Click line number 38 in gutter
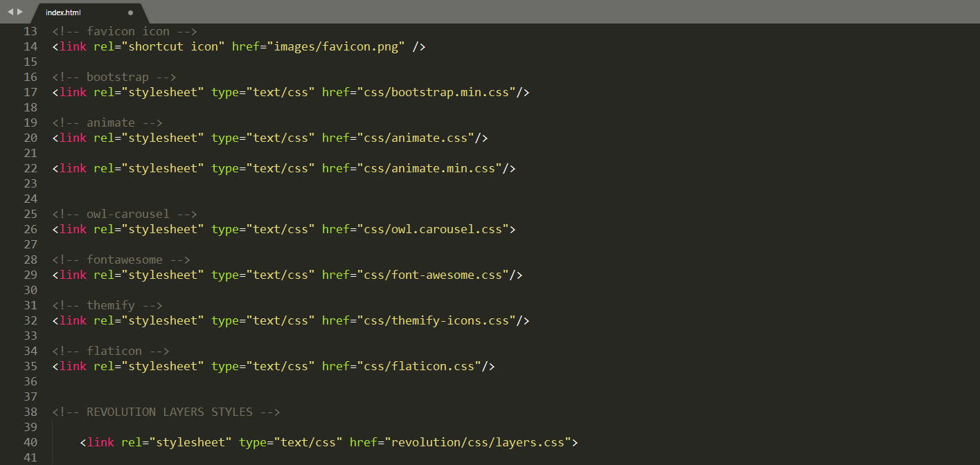This screenshot has height=465, width=980. (30, 412)
